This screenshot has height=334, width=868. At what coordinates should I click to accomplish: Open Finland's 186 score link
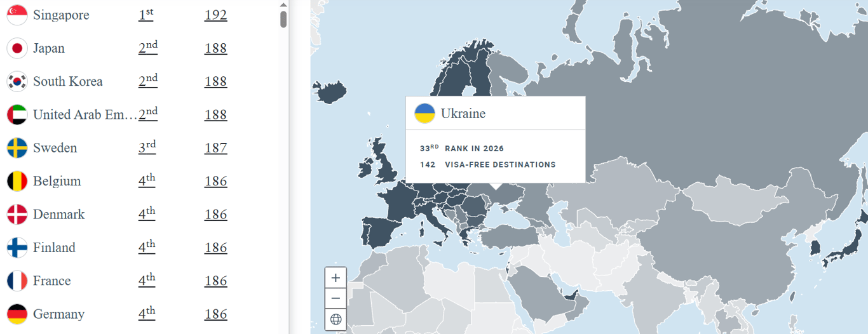coord(216,248)
